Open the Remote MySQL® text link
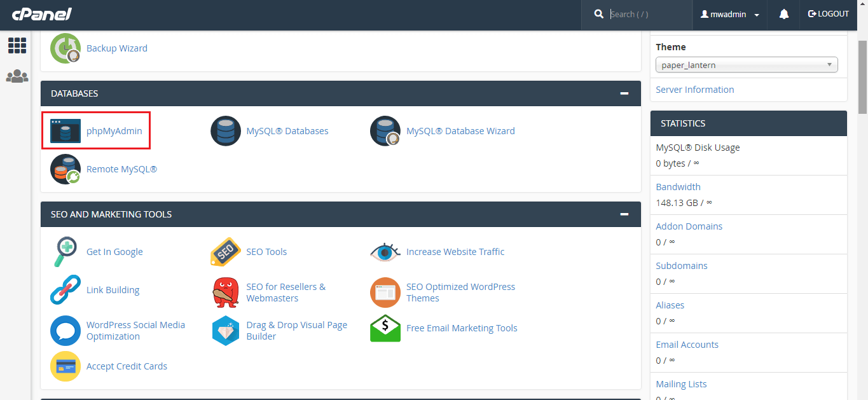 [121, 169]
